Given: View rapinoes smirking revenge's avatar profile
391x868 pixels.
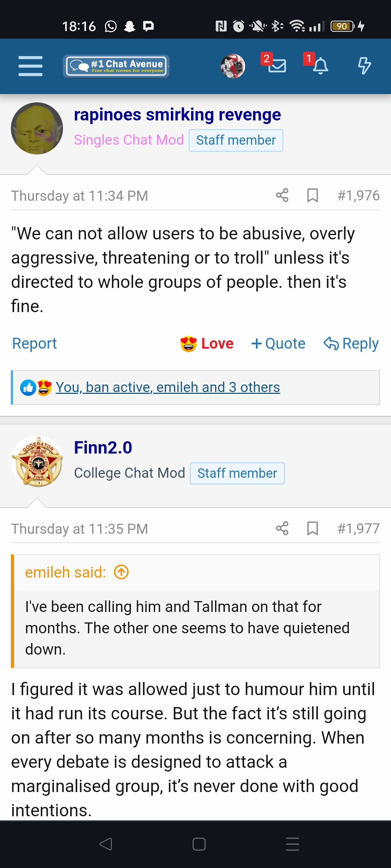Looking at the screenshot, I should pos(37,128).
